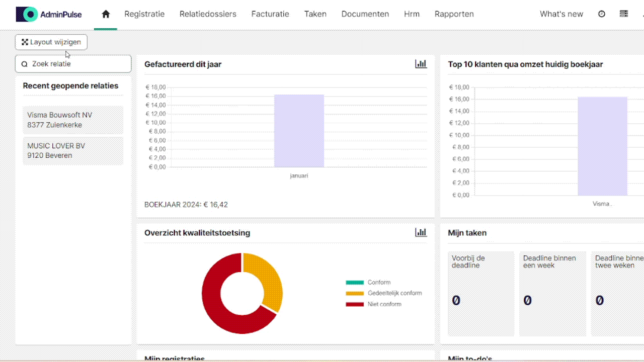Open chart options for Gefactureerd dit jaar
The height and width of the screenshot is (362, 644).
point(421,64)
